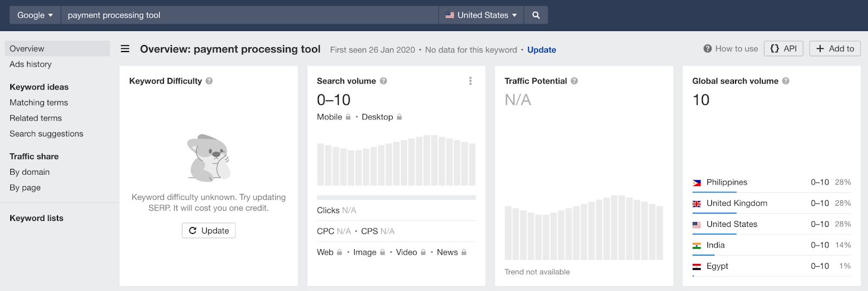Click the API button
This screenshot has width=868, height=291.
click(783, 49)
